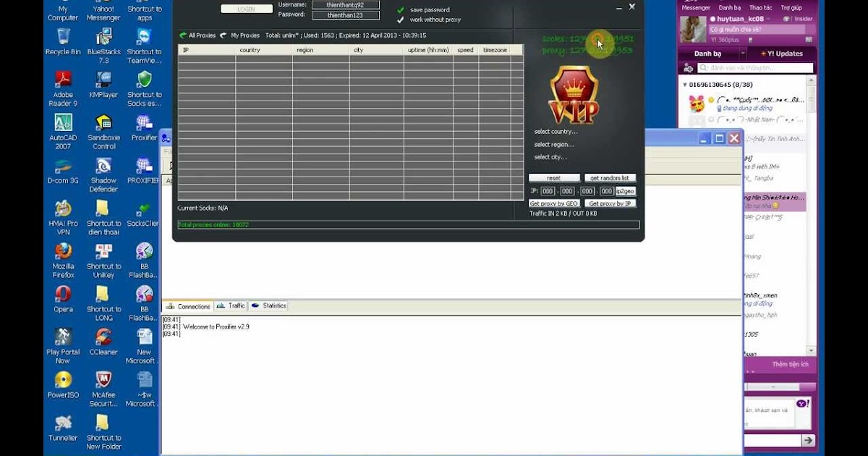This screenshot has width=868, height=456.
Task: Open the Shortcut to Socks escort icon
Action: click(144, 88)
